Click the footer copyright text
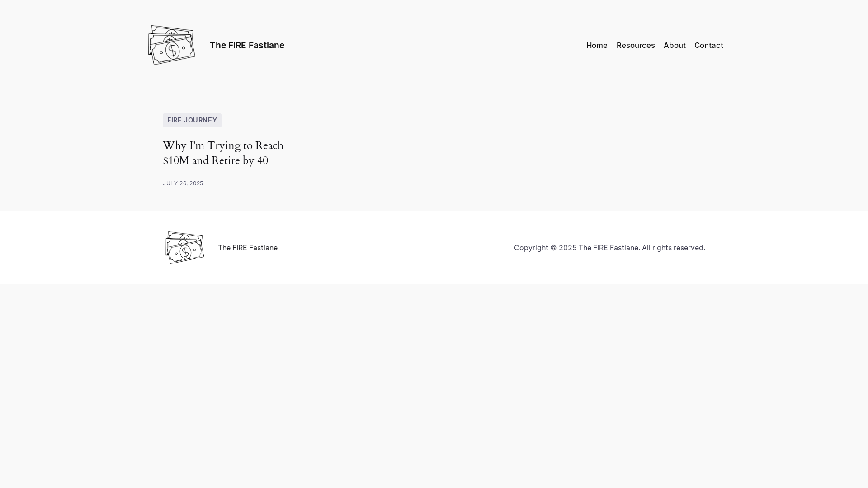The width and height of the screenshot is (868, 488). click(609, 248)
